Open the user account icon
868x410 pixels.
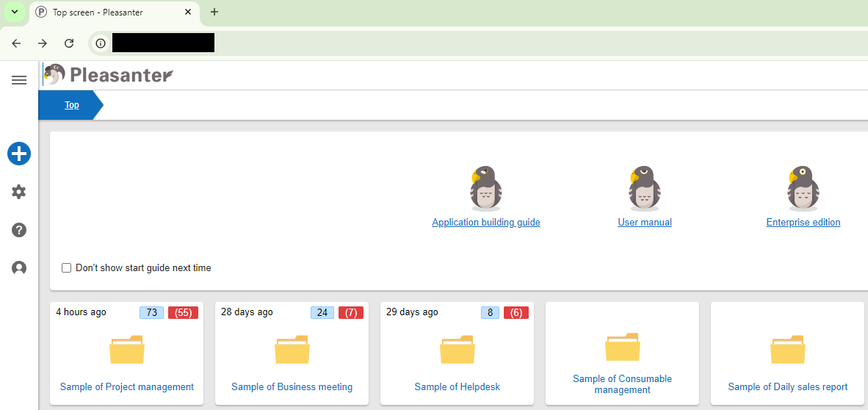click(x=19, y=268)
